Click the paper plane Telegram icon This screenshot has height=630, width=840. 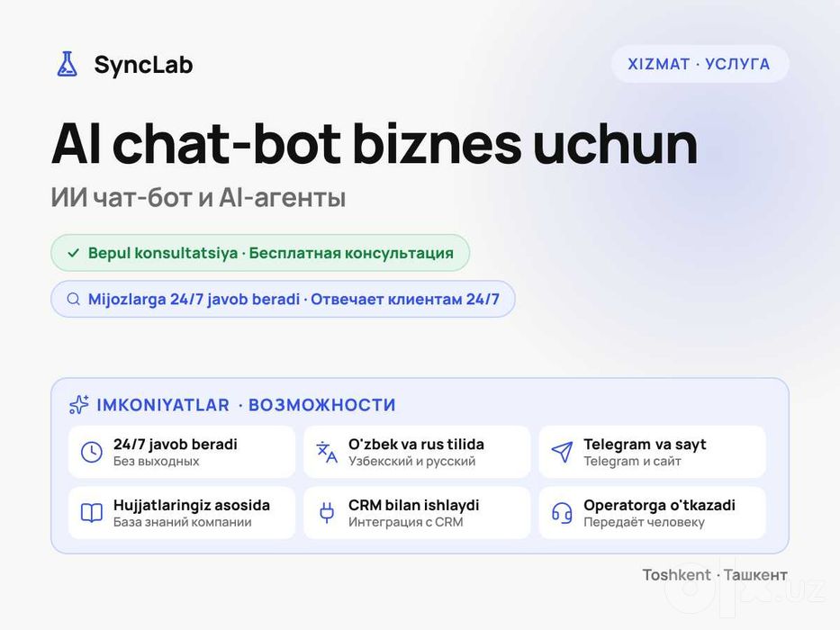(562, 452)
